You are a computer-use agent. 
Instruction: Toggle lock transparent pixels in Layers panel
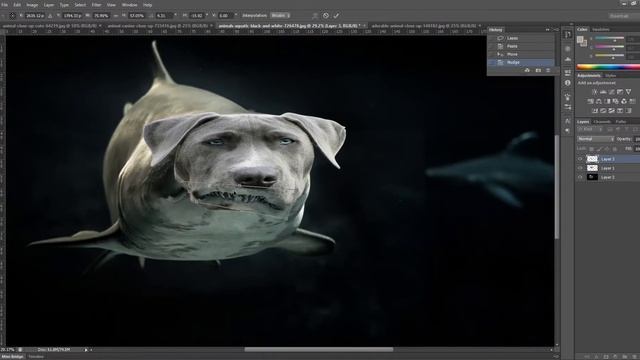[592, 149]
